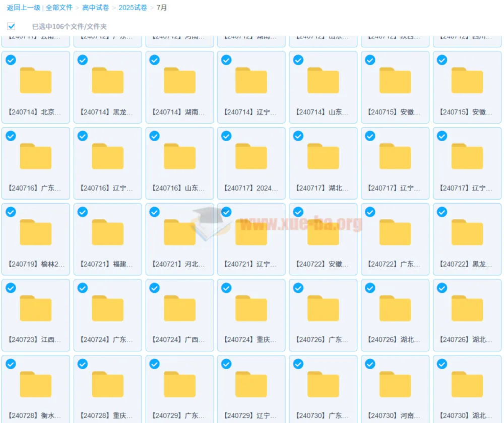Click the 返回上一级 link
This screenshot has height=423, width=504.
[24, 8]
